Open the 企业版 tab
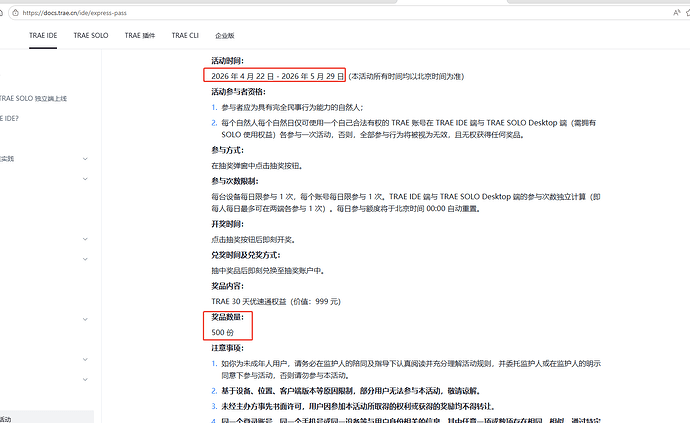 [x=224, y=36]
